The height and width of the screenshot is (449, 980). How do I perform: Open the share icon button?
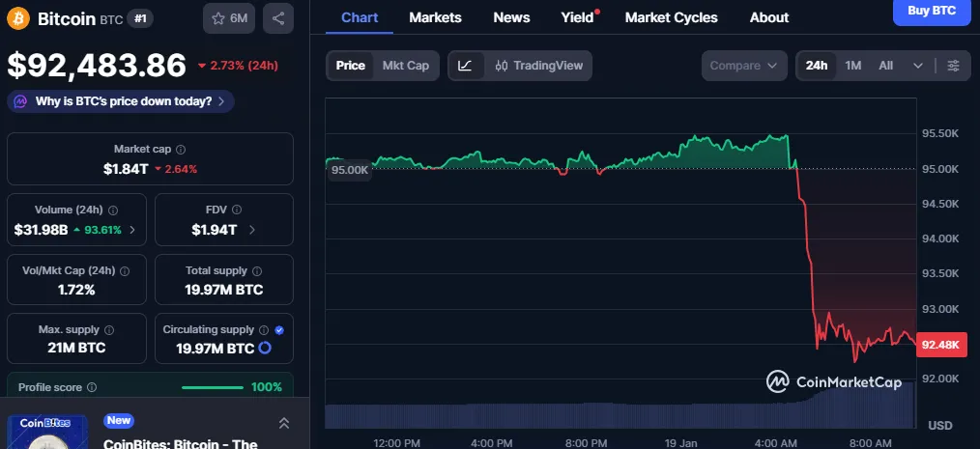pyautogui.click(x=278, y=18)
